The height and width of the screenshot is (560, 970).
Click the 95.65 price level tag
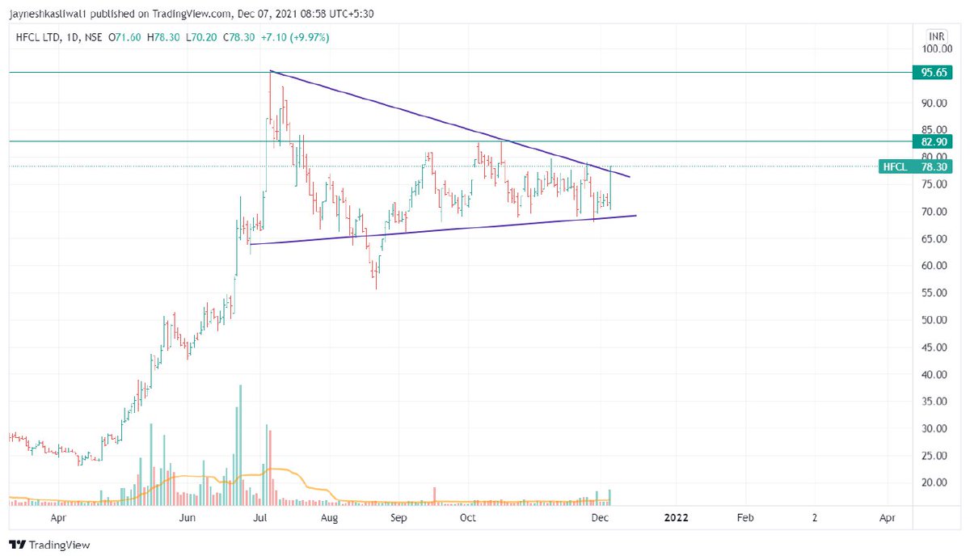click(931, 72)
